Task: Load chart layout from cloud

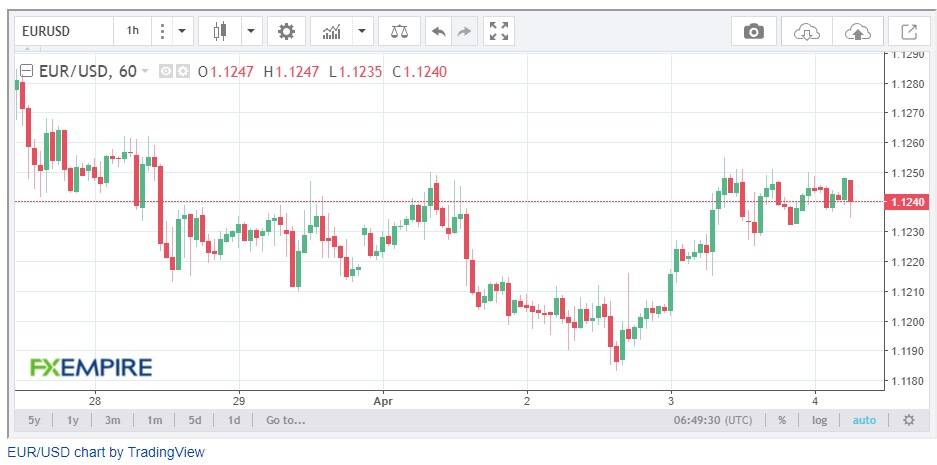Action: (x=806, y=31)
